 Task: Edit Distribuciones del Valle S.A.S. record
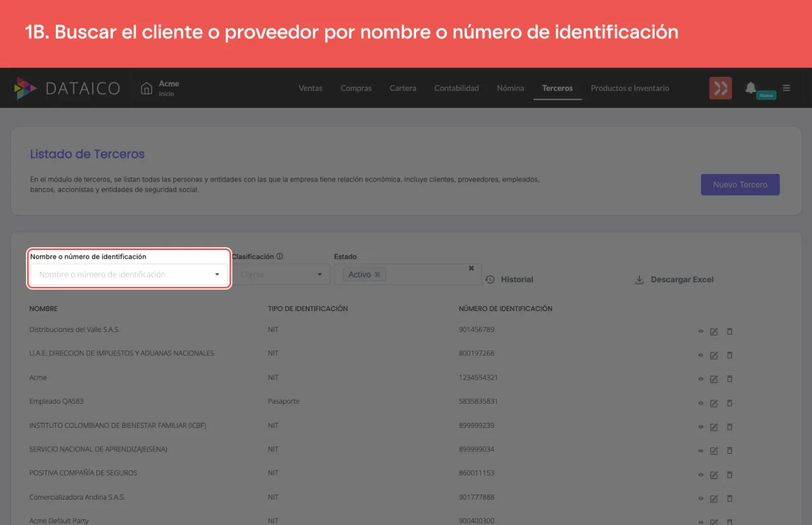click(714, 331)
